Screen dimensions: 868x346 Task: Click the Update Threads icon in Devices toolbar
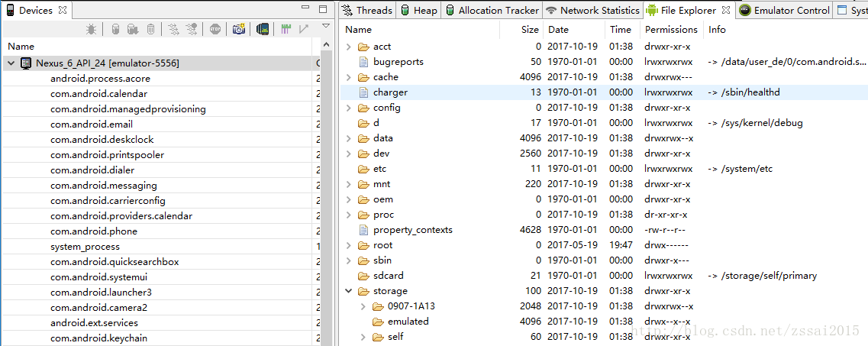point(173,29)
